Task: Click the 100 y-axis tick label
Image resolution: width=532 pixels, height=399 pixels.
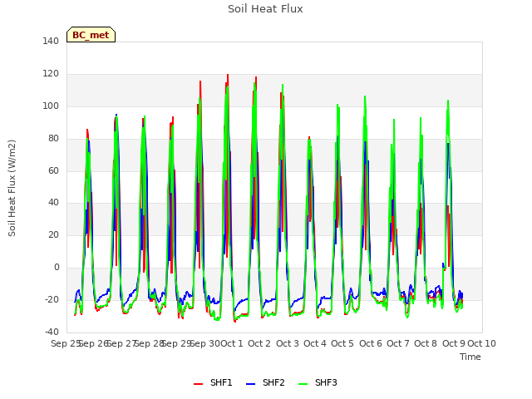Action: [x=51, y=106]
